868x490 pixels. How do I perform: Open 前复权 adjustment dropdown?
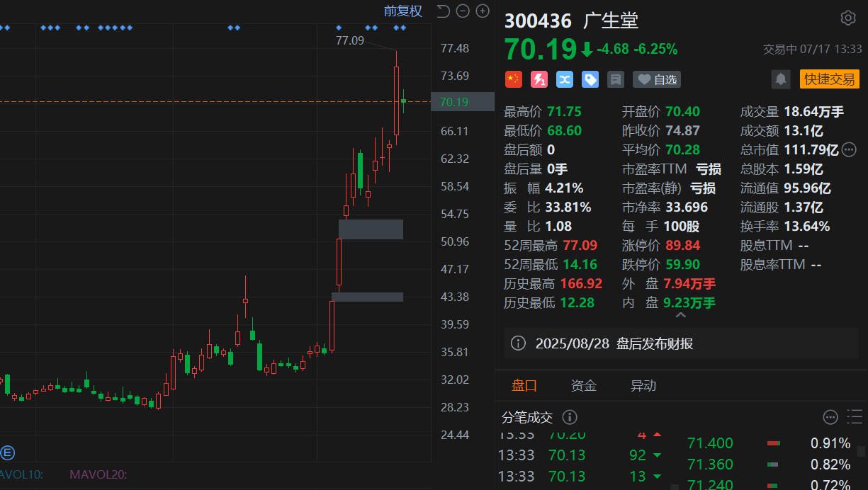tap(402, 11)
